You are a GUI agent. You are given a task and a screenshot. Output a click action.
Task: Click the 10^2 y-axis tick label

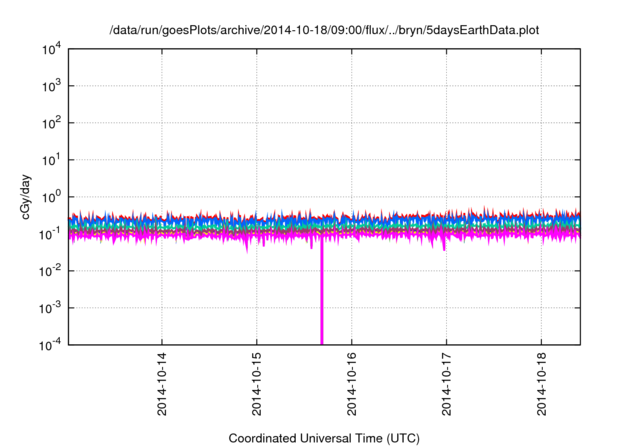[x=51, y=122]
